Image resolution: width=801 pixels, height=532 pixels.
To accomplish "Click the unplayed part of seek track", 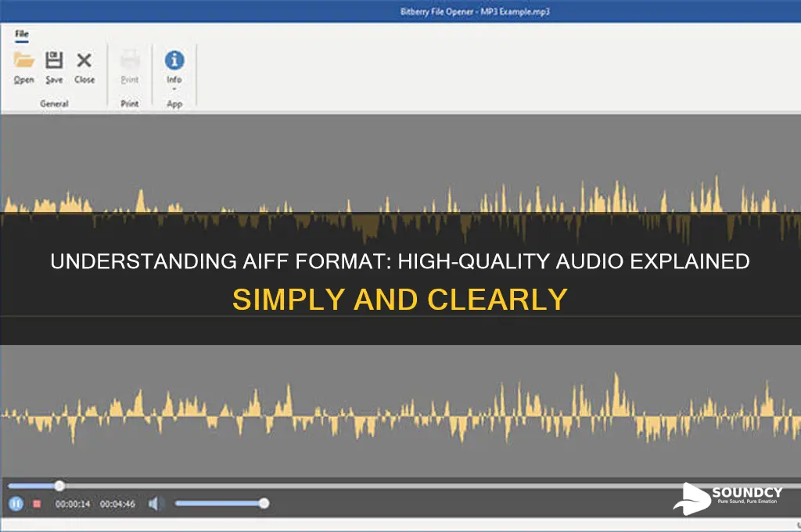I will pyautogui.click(x=432, y=486).
